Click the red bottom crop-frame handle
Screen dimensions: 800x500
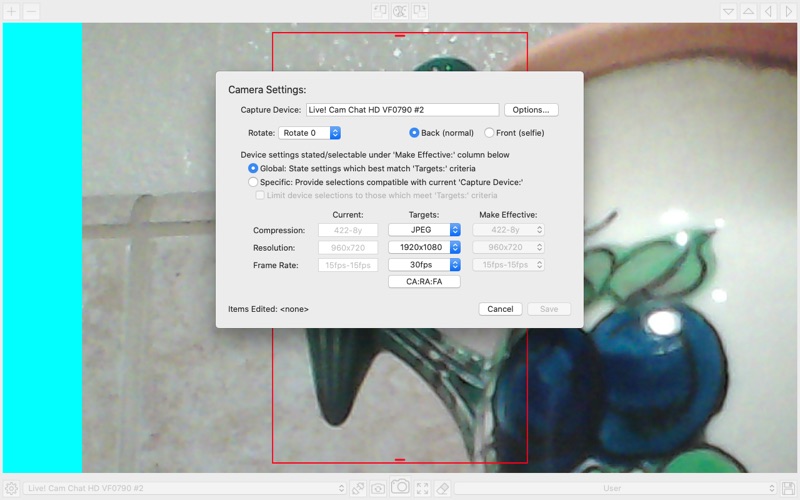pos(400,460)
